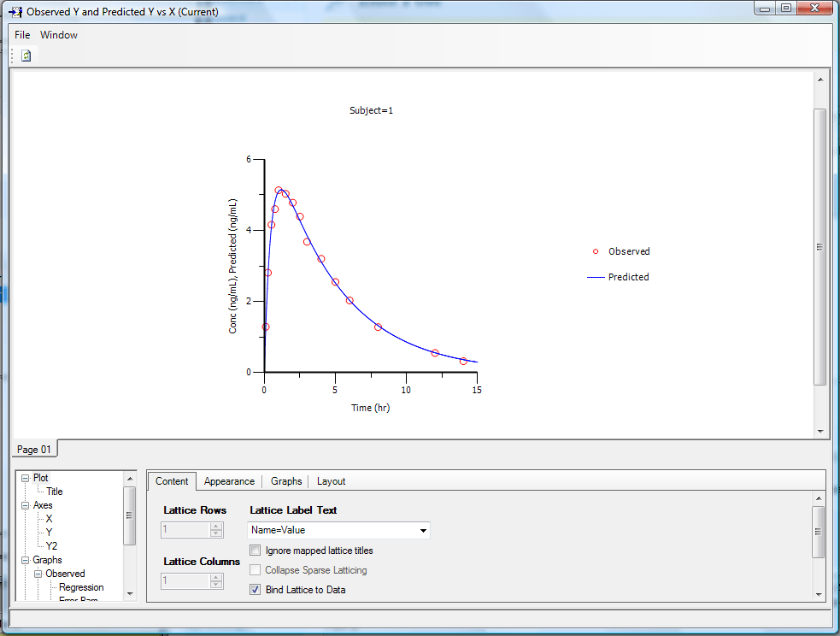Collapse the Observed graph tree node
Image resolution: width=840 pixels, height=636 pixels.
click(x=38, y=574)
